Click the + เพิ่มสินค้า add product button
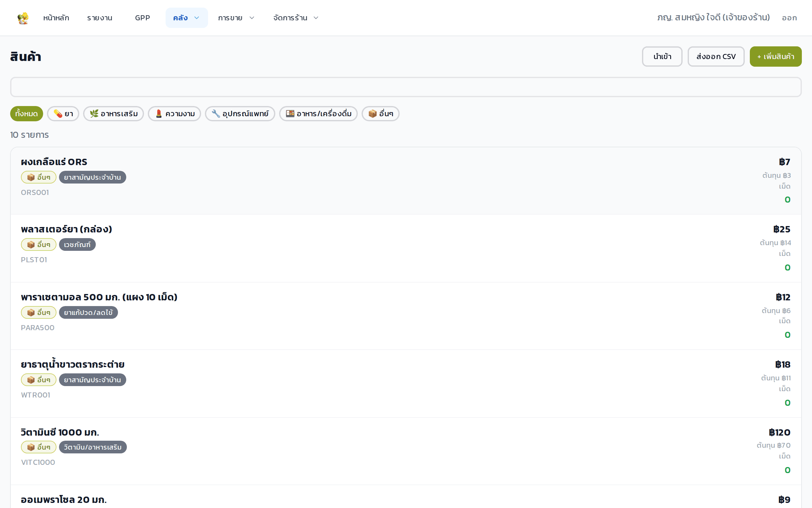 (776, 57)
